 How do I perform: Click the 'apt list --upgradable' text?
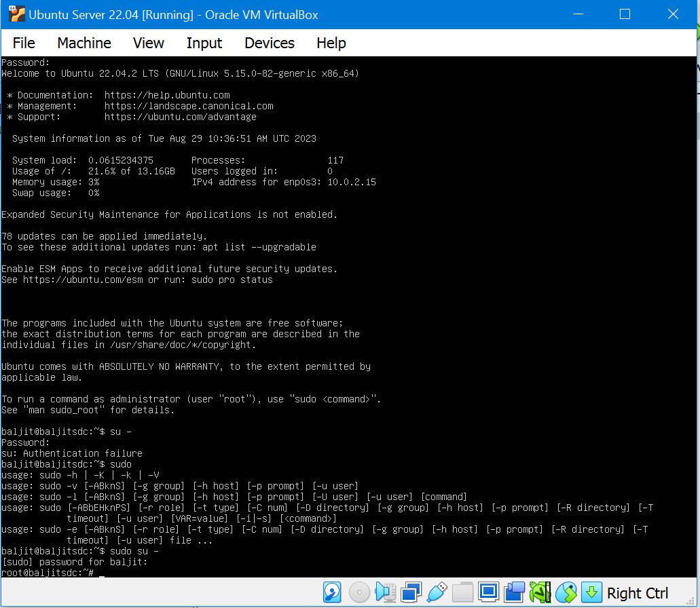(x=259, y=247)
